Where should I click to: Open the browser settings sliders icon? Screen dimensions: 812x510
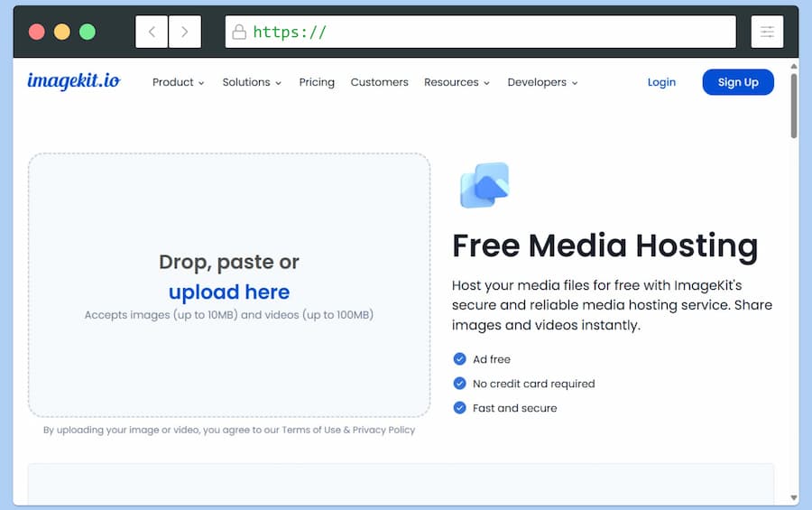[x=767, y=32]
